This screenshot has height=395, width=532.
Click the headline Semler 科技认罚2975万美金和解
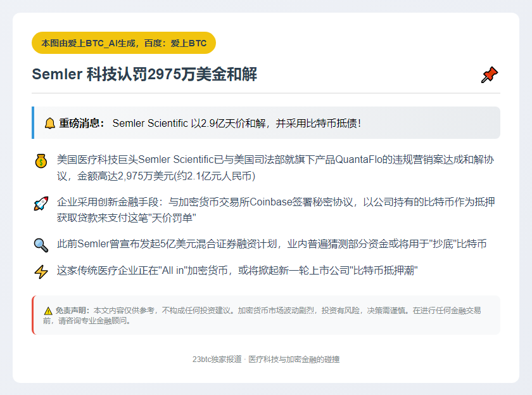144,74
